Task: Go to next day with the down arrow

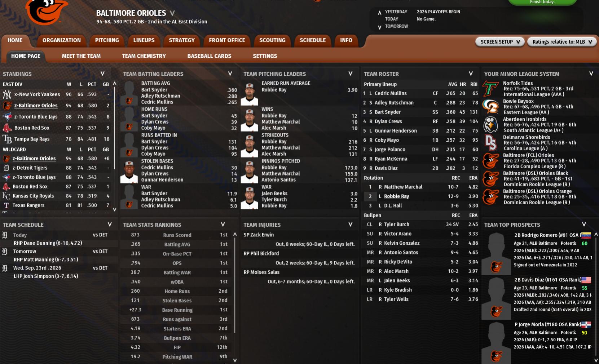Action: click(379, 27)
